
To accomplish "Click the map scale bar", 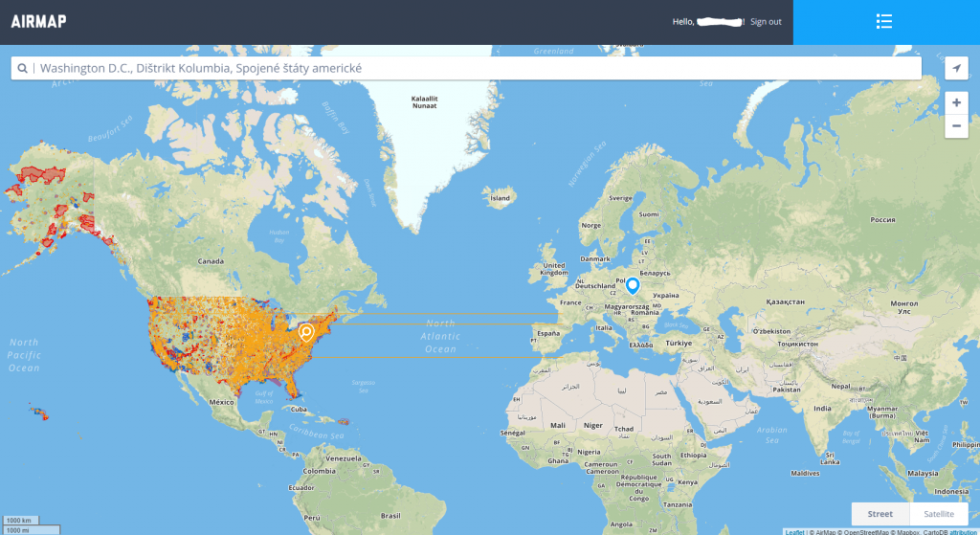I will [x=19, y=525].
